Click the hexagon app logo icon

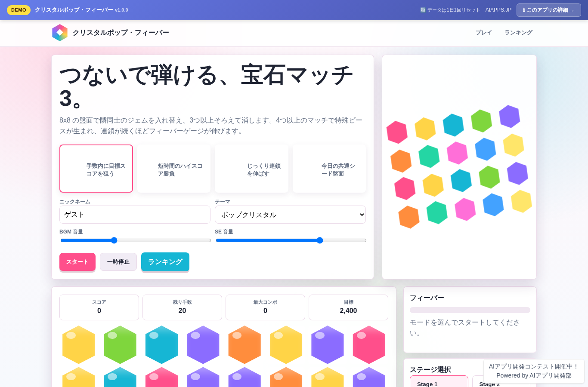[60, 33]
